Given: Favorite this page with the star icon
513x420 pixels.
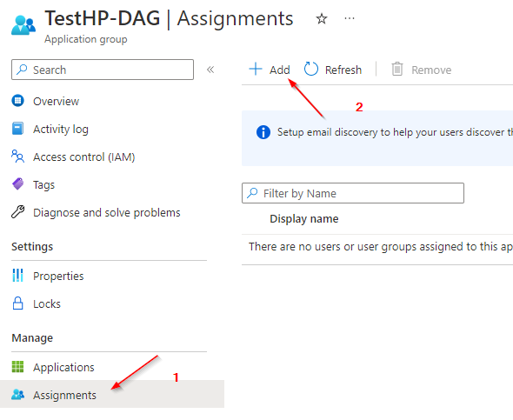Looking at the screenshot, I should point(322,18).
